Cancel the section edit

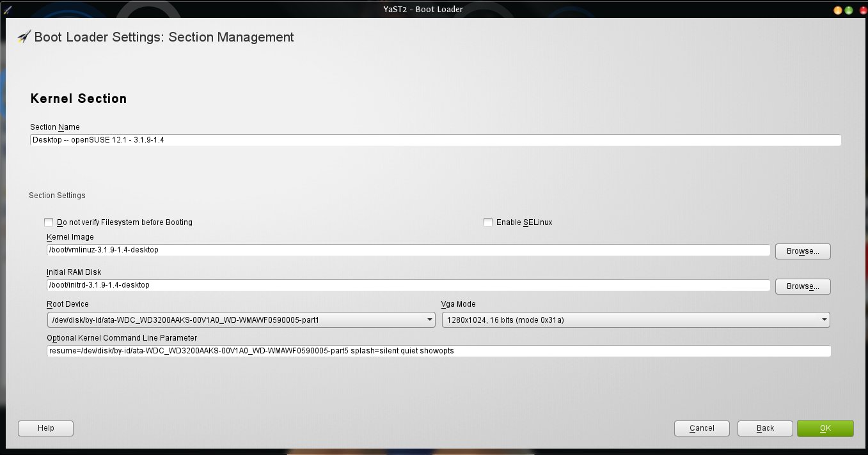[702, 428]
